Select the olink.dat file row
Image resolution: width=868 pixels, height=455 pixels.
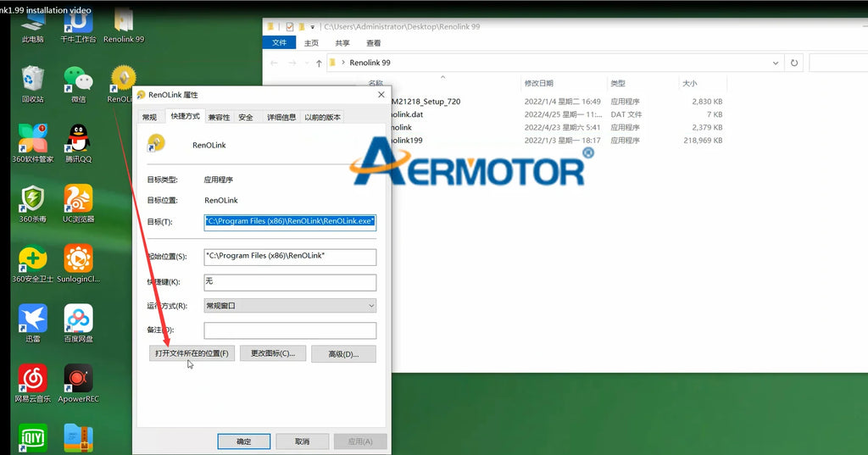[x=557, y=114]
